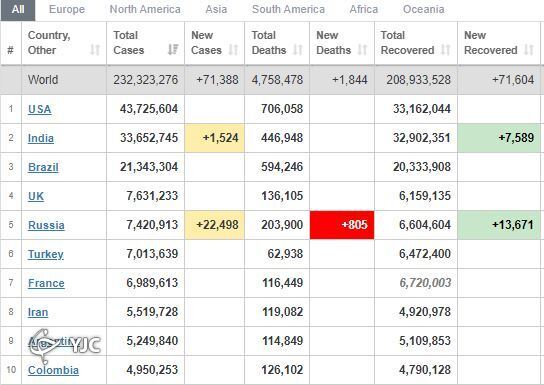Sort by Country, Other column arrows

tap(95, 50)
